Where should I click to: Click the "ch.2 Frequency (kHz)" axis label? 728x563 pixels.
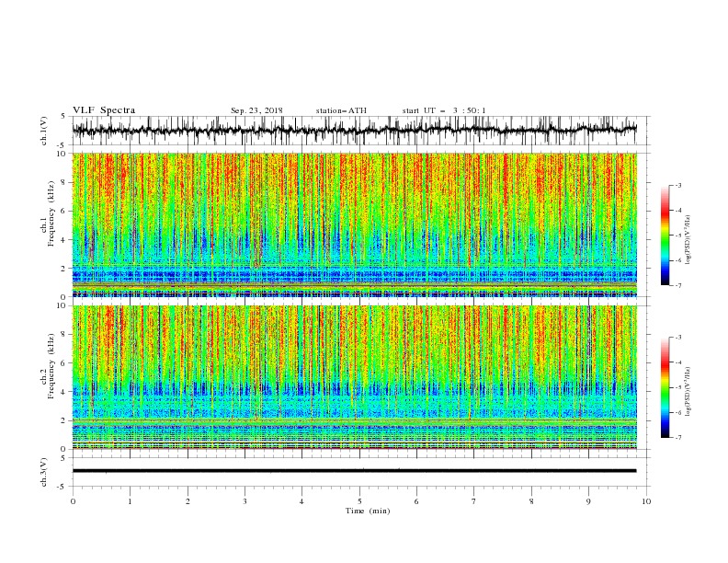tap(48, 365)
